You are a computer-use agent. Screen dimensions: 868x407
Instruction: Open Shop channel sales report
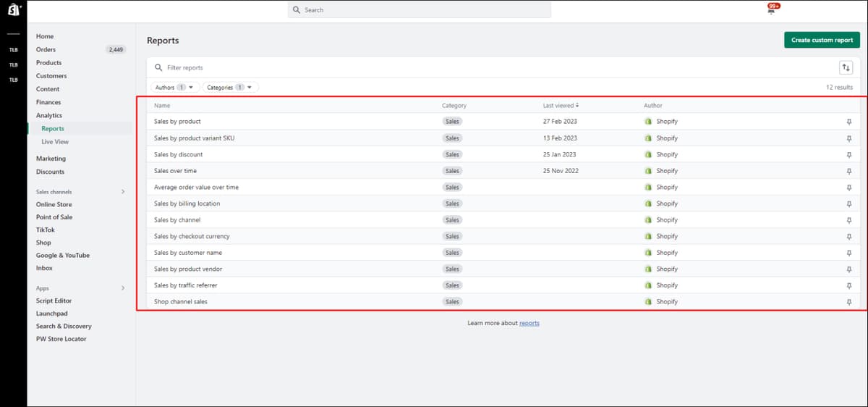click(181, 301)
